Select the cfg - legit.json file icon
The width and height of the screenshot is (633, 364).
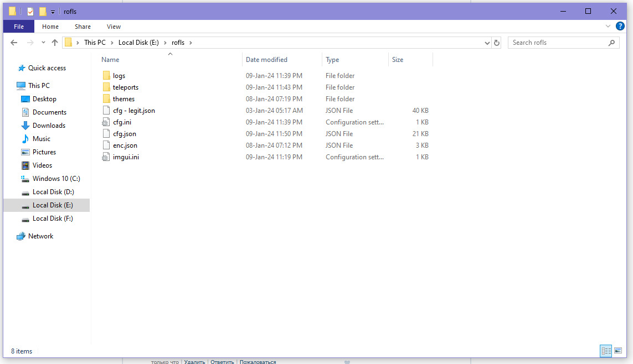106,111
